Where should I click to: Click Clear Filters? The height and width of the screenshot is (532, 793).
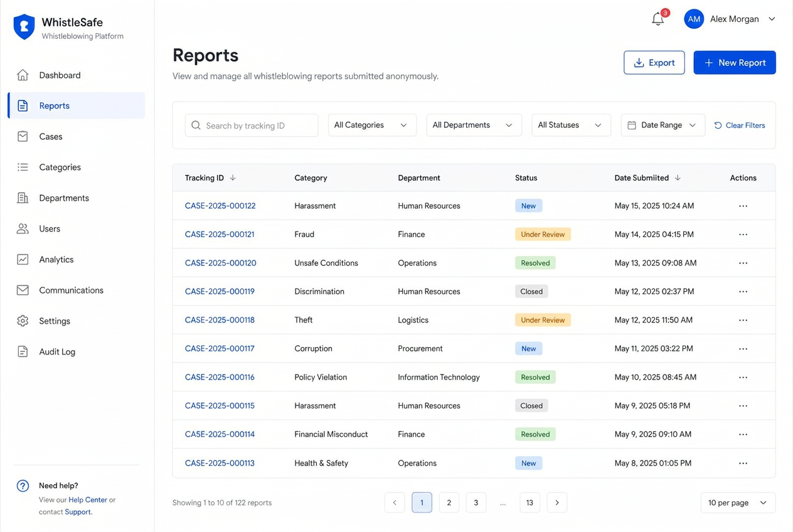tap(740, 125)
